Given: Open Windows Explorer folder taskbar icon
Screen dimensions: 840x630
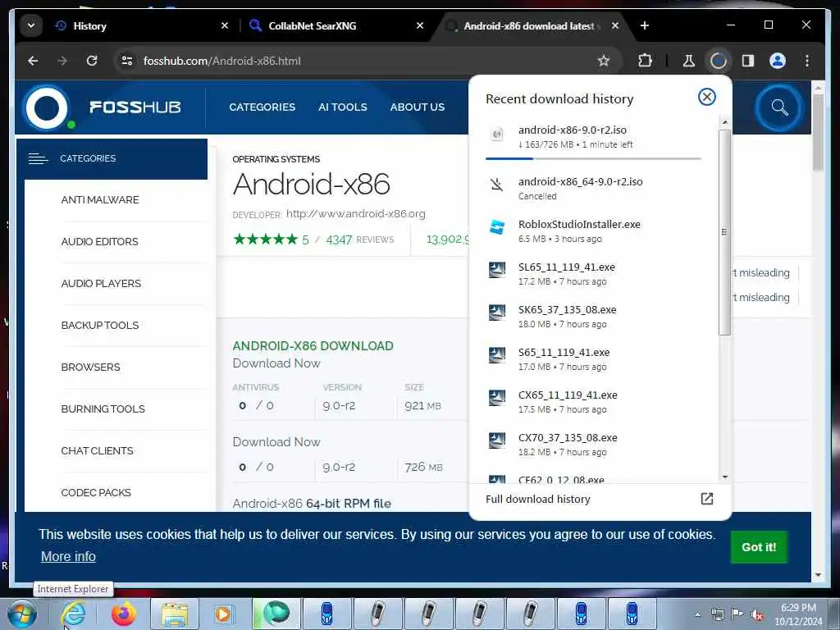Looking at the screenshot, I should click(x=175, y=614).
